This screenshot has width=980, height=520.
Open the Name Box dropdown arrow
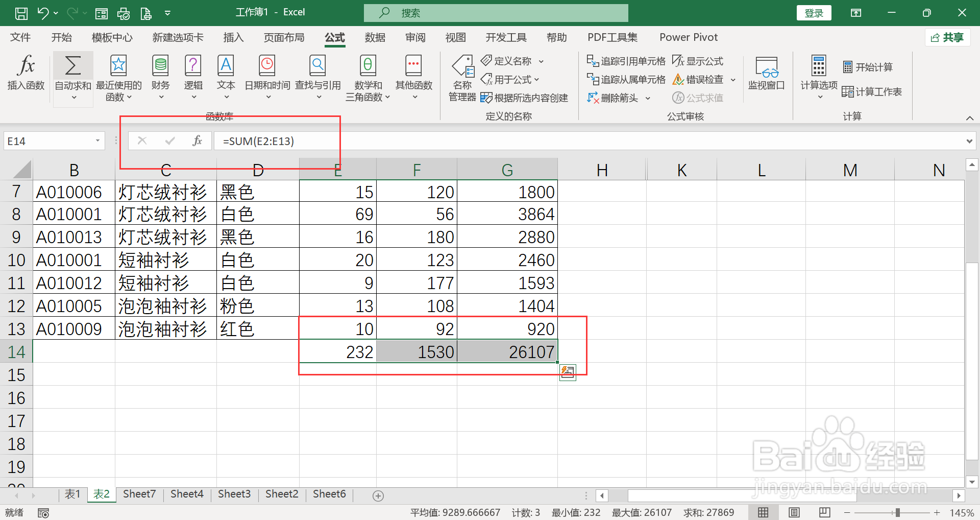pos(97,140)
